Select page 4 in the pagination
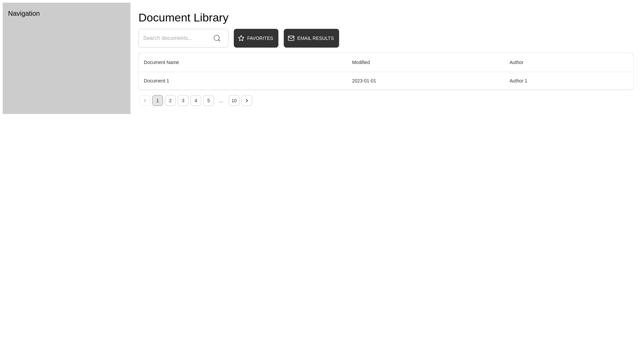The width and height of the screenshot is (644, 362). [196, 101]
